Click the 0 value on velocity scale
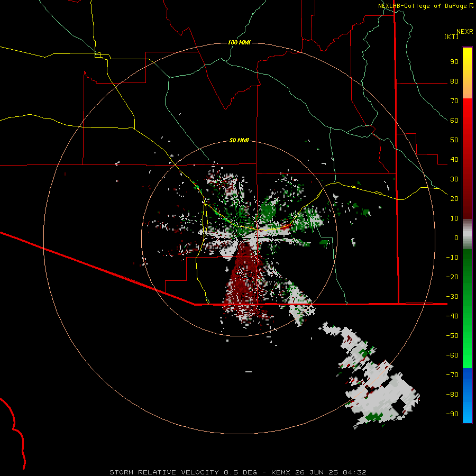This screenshot has height=476, width=476. pyautogui.click(x=456, y=238)
